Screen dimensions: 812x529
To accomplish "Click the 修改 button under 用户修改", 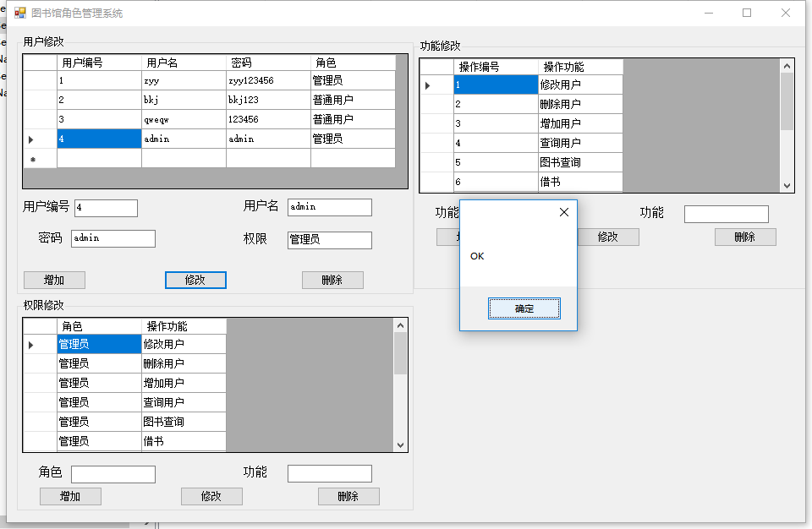I will [195, 280].
